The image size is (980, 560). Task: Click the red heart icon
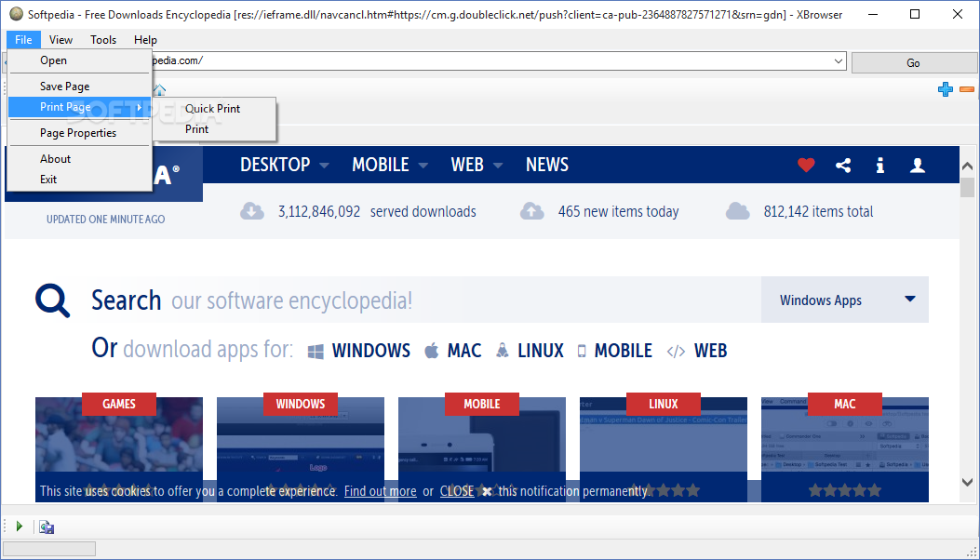806,165
